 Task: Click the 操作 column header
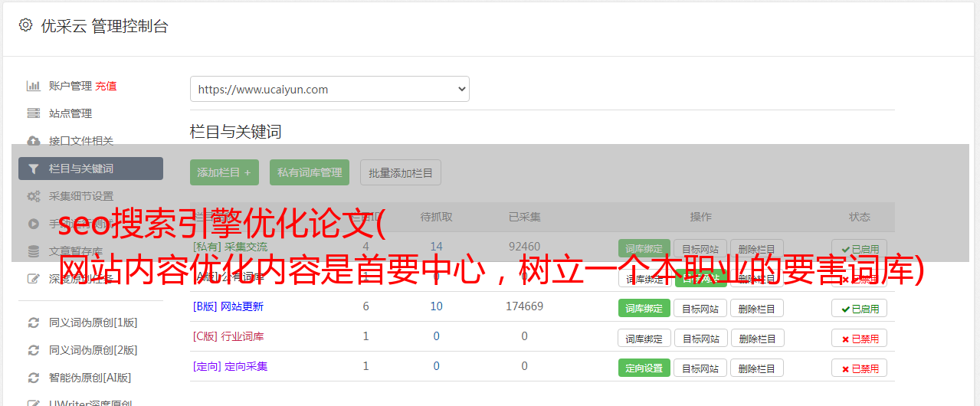pyautogui.click(x=701, y=217)
